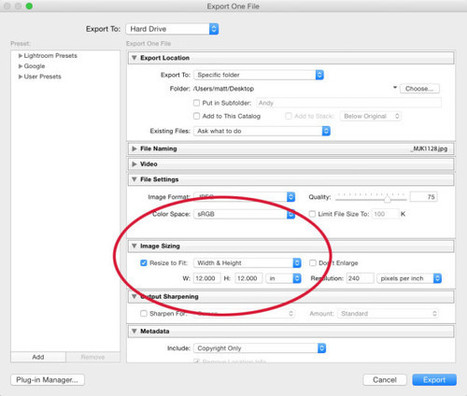Open the Plug-in Manager
This screenshot has height=396, width=467.
pos(47,380)
